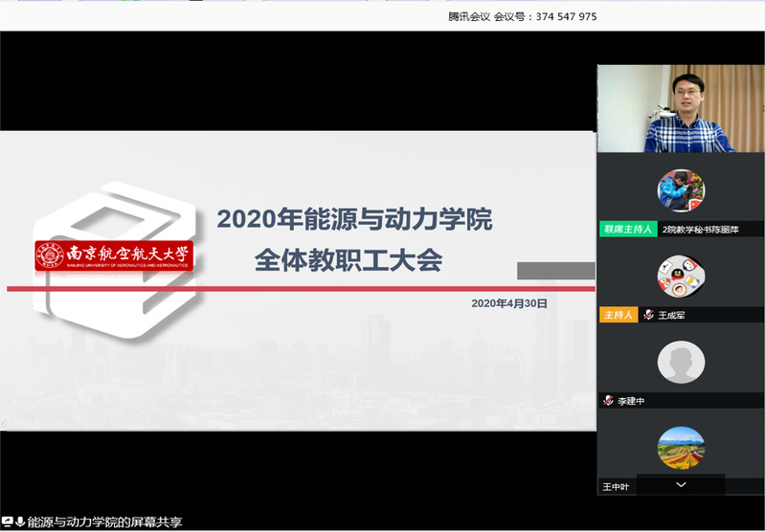This screenshot has height=532, width=765.
Task: Open the speaker's live video thumbnail
Action: [x=681, y=108]
